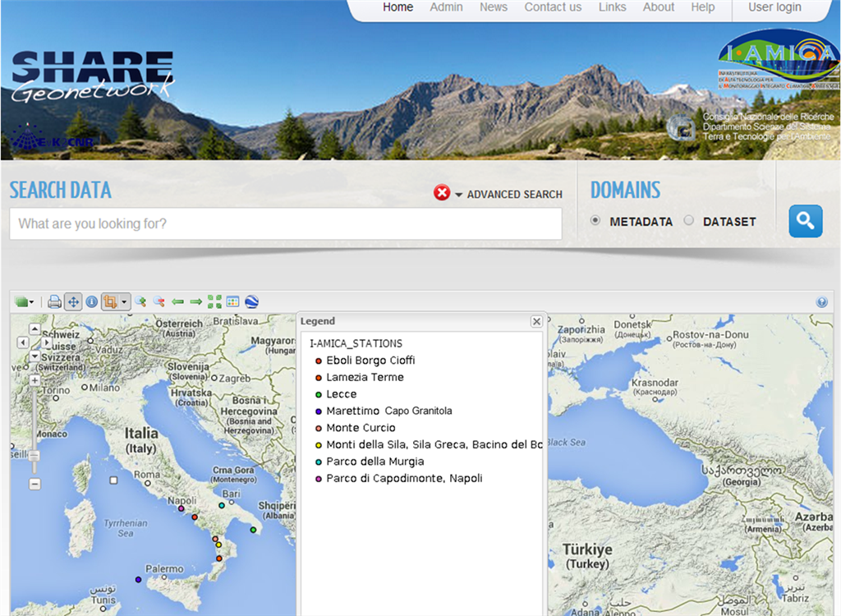Click the SHARE Geonetwork logo
841x616 pixels.
[x=93, y=76]
